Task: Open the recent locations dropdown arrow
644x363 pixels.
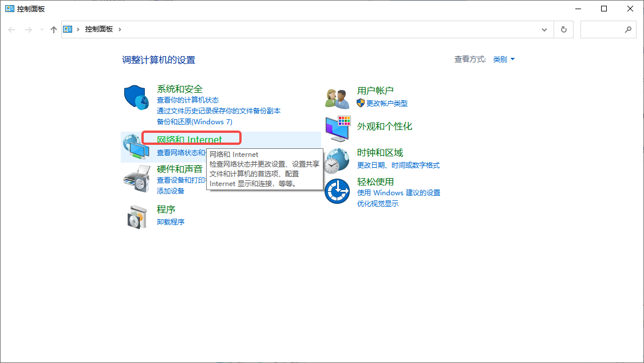Action: [x=42, y=30]
